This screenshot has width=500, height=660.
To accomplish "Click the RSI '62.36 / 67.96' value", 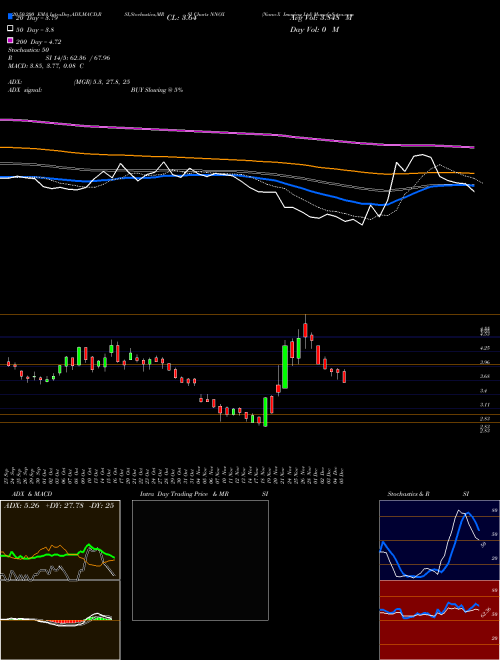I will 89,58.
